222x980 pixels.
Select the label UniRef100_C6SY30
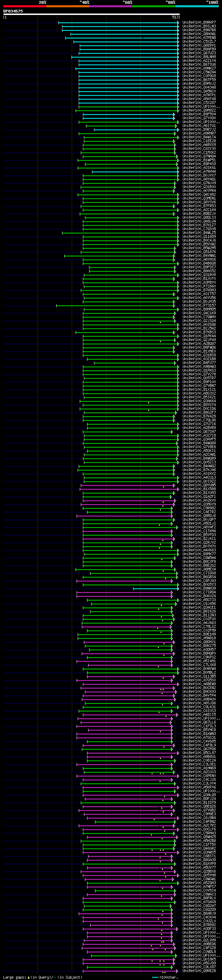[x=199, y=148]
